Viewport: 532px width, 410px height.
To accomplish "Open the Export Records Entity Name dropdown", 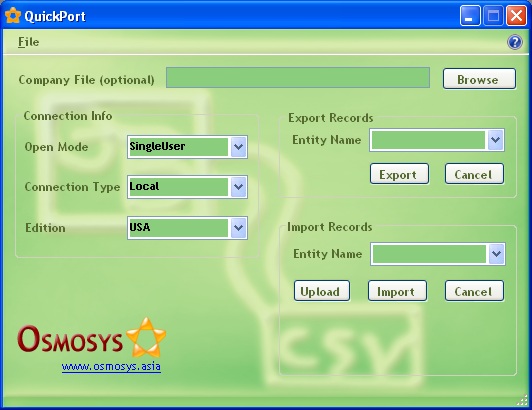I will (495, 140).
